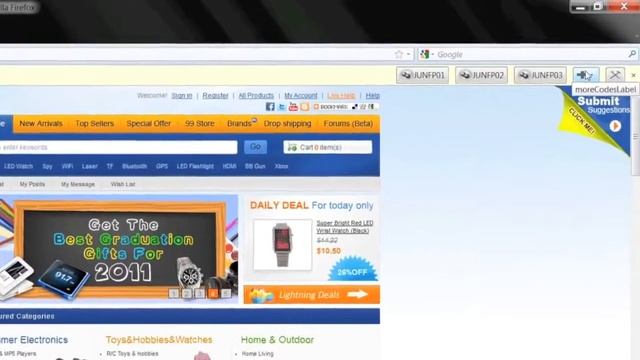The width and height of the screenshot is (640, 360).
Task: Open the Live Help link
Action: tap(341, 96)
